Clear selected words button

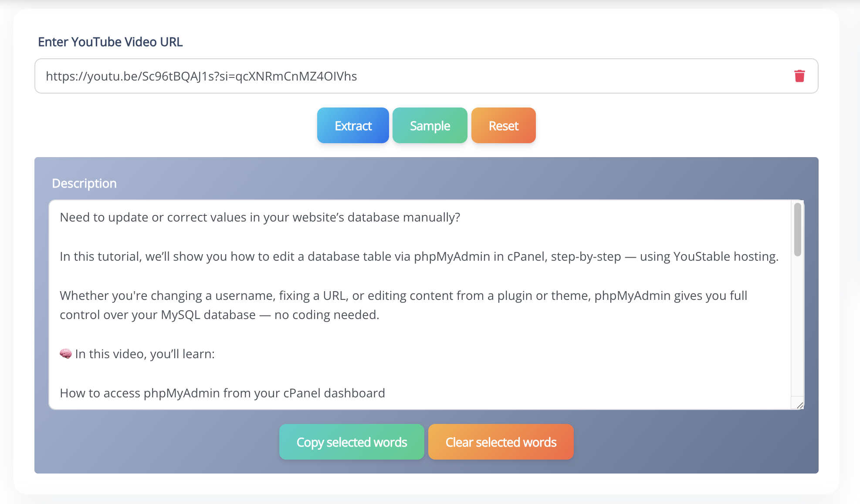[x=501, y=442]
